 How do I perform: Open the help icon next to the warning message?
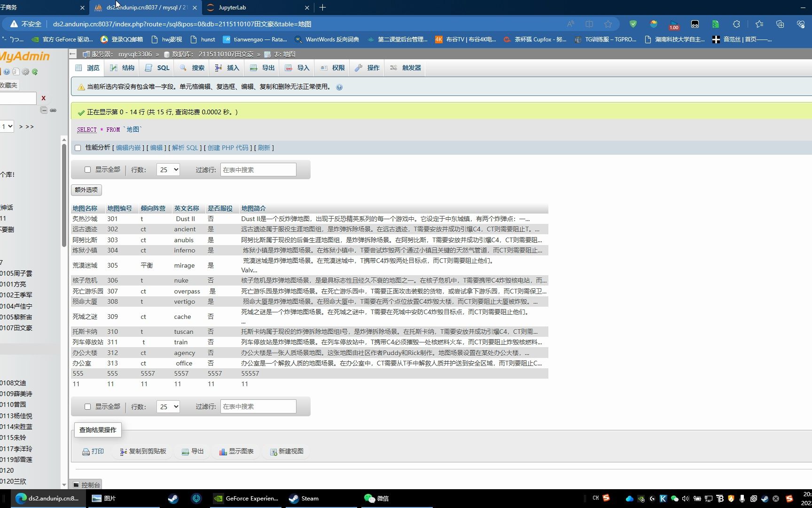[x=339, y=87]
